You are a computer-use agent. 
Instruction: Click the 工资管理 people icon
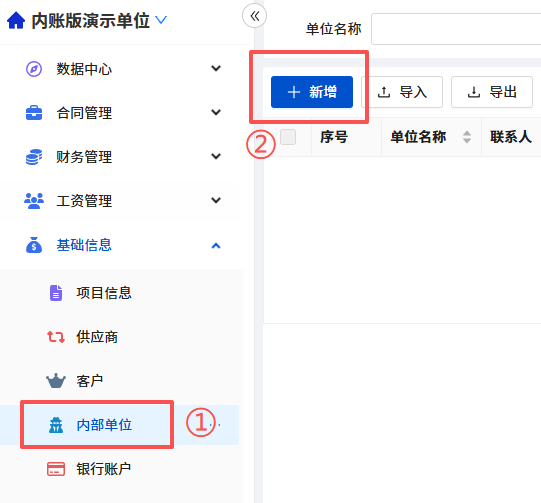pyautogui.click(x=34, y=201)
